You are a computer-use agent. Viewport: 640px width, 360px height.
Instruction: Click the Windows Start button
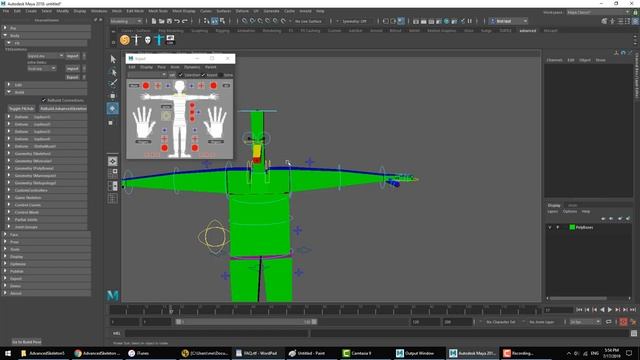(8, 353)
